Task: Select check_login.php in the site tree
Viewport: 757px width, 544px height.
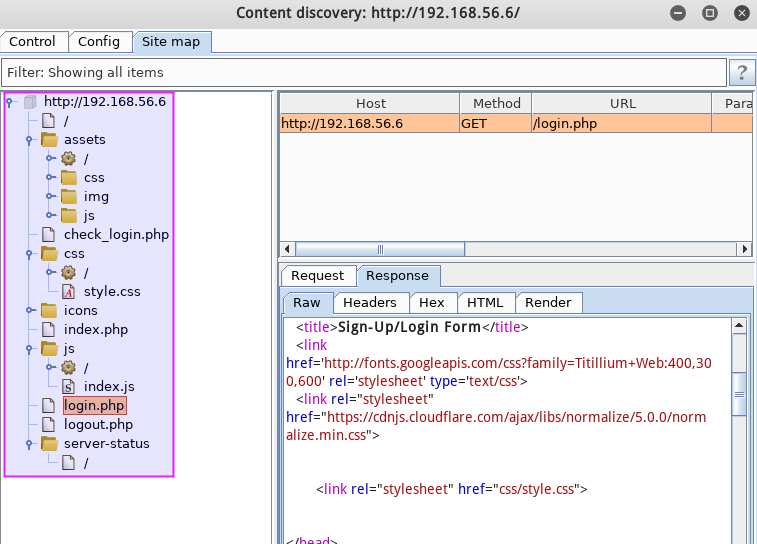Action: click(116, 235)
